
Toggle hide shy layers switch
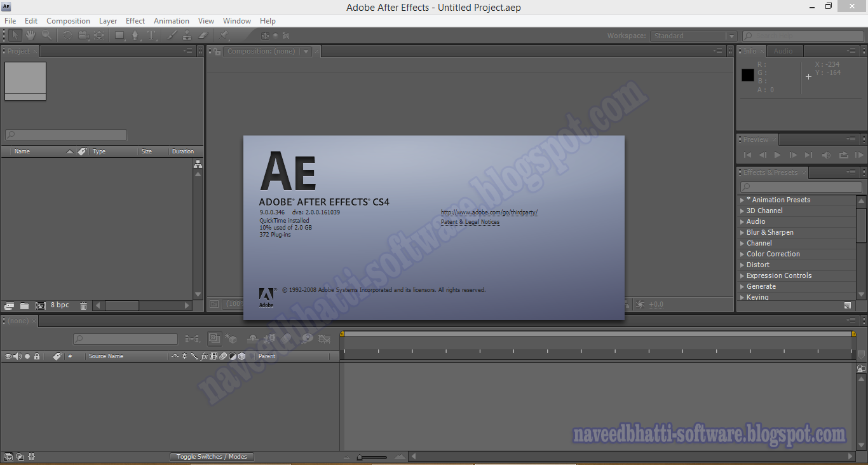point(252,339)
